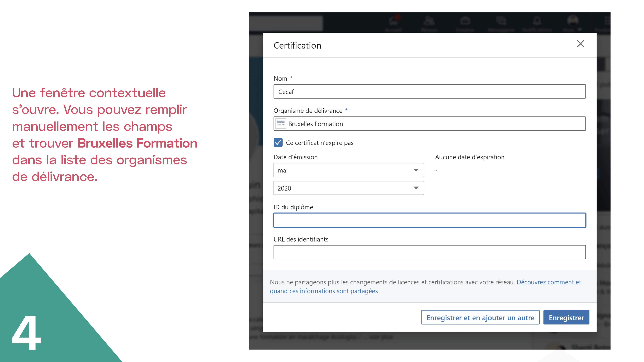This screenshot has width=644, height=362.
Task: Click the Accueil home icon
Action: [393, 21]
